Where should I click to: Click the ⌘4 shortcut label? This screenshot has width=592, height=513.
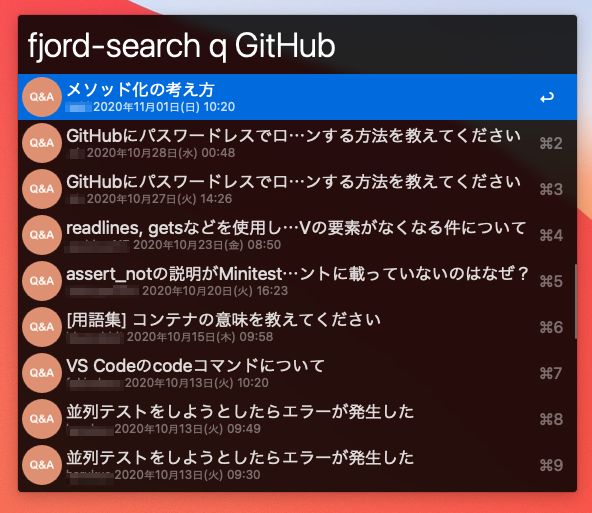tap(551, 236)
